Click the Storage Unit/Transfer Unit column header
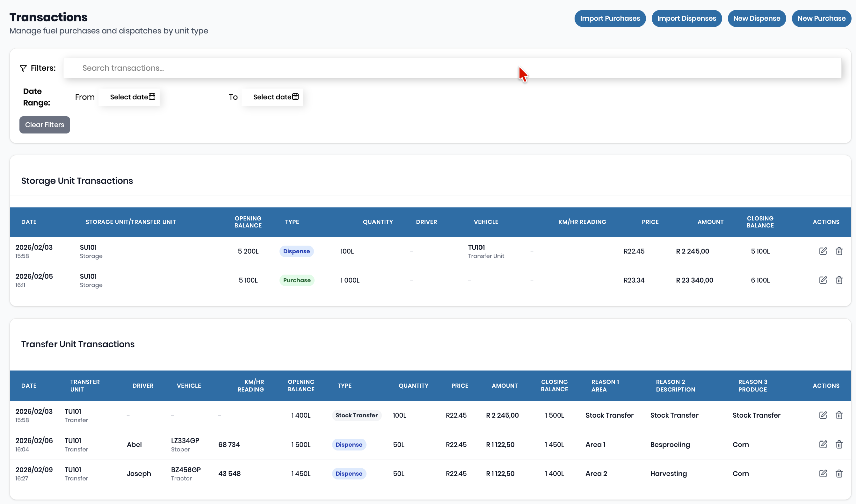 [130, 222]
